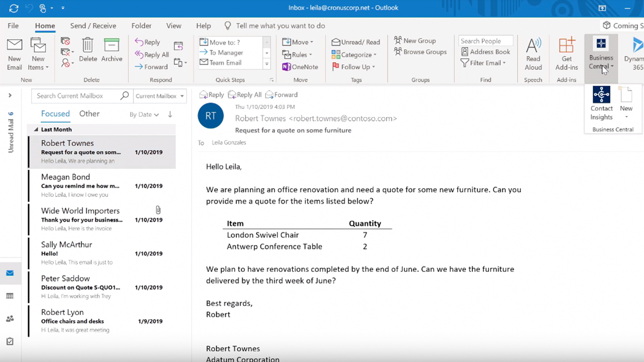Open the Current Mailbox scope dropdown

coord(160,96)
